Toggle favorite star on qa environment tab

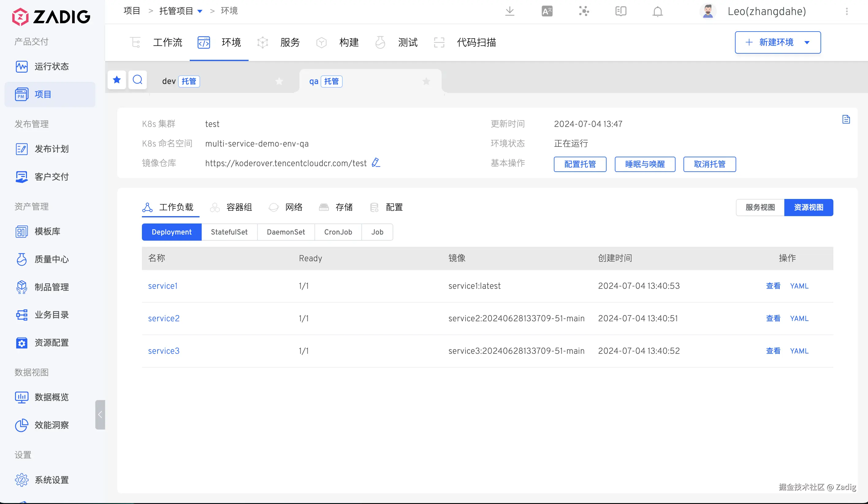coord(426,81)
